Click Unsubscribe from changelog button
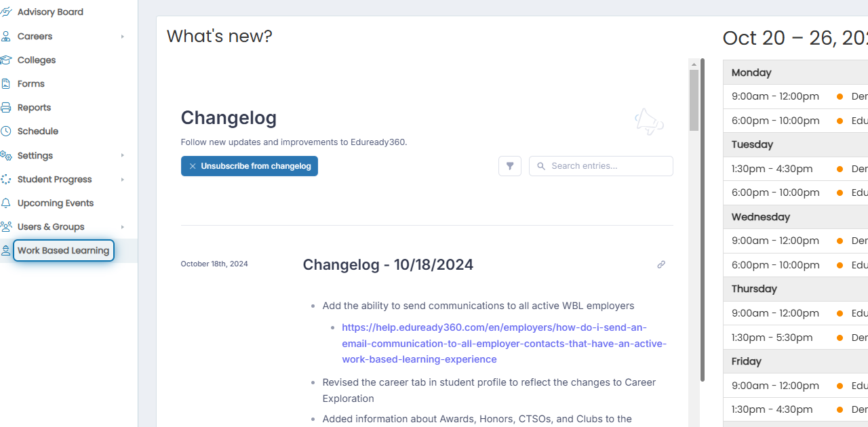Screen dimensions: 868x427 pyautogui.click(x=250, y=166)
